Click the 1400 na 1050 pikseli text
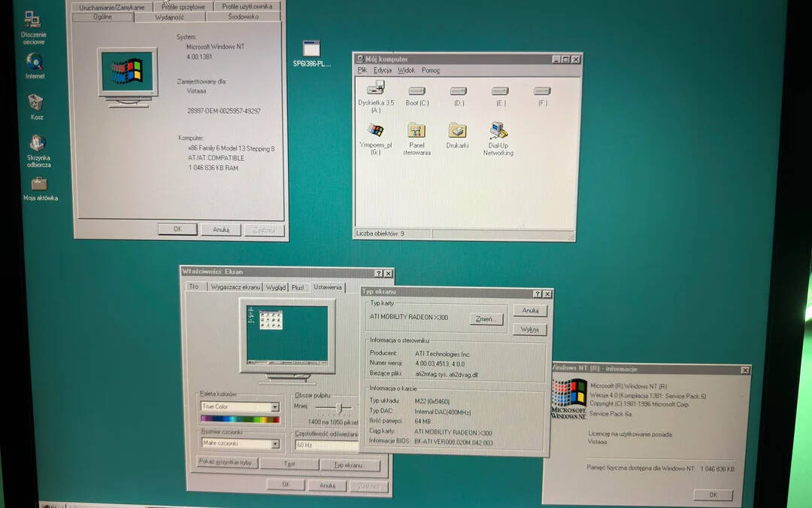This screenshot has width=812, height=508. coord(333,422)
